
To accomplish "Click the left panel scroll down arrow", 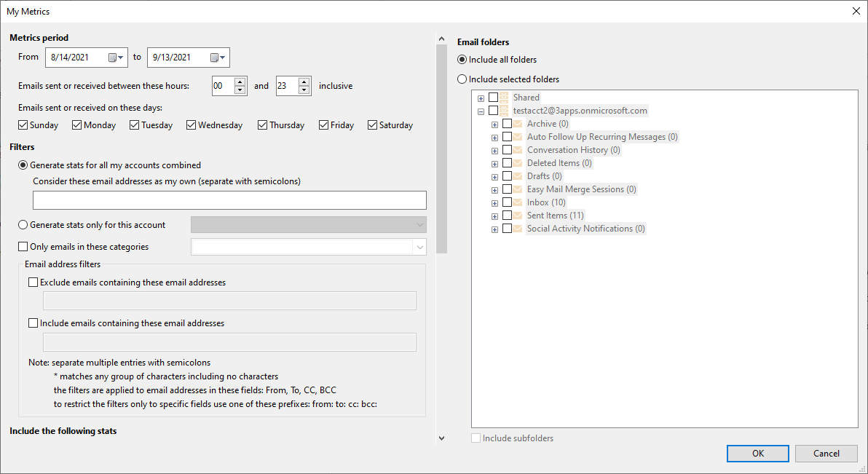I will 442,438.
